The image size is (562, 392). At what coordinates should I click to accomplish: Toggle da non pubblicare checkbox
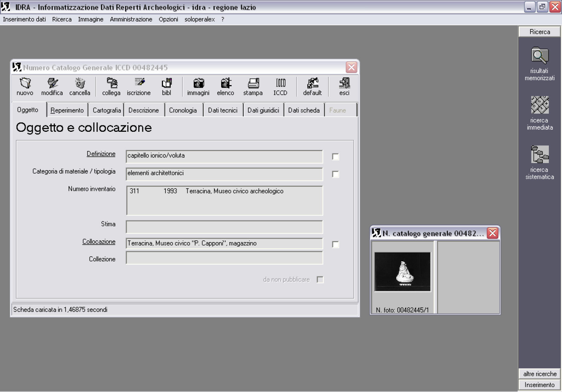(x=320, y=279)
